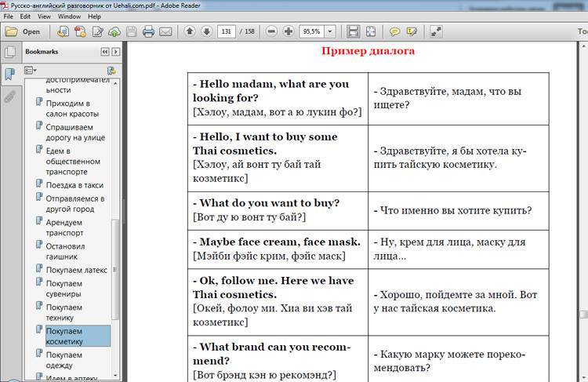The width and height of the screenshot is (588, 382).
Task: Click the zoom value field showing 95,5%
Action: pos(311,32)
